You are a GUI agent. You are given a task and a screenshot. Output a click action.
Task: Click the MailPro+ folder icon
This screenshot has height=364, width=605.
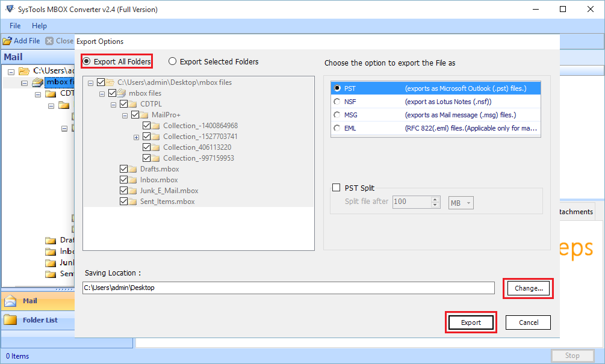[144, 115]
